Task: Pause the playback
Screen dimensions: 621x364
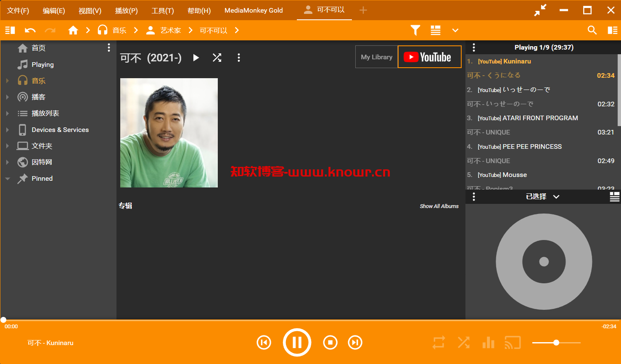Action: (x=297, y=343)
